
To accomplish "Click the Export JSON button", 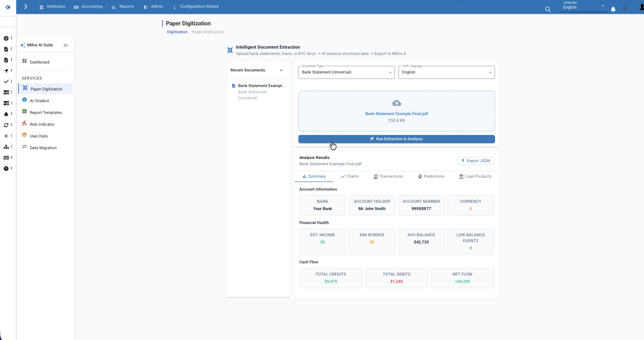I will [476, 161].
